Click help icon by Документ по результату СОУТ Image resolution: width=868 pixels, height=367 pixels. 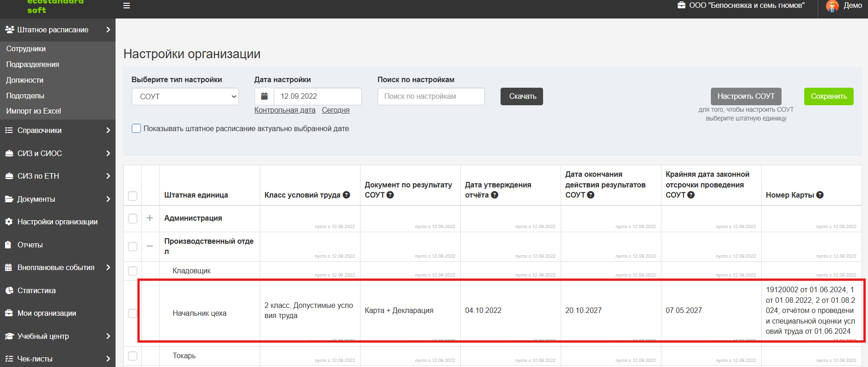point(390,195)
